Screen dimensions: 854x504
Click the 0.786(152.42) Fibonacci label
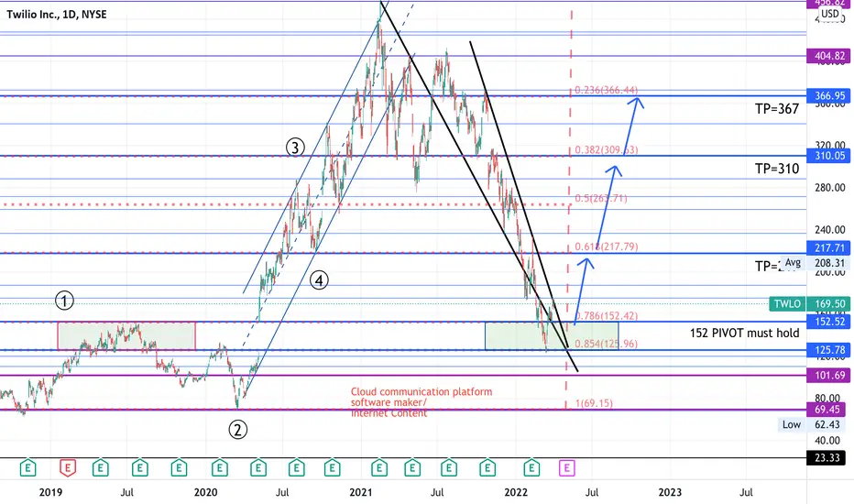[607, 316]
